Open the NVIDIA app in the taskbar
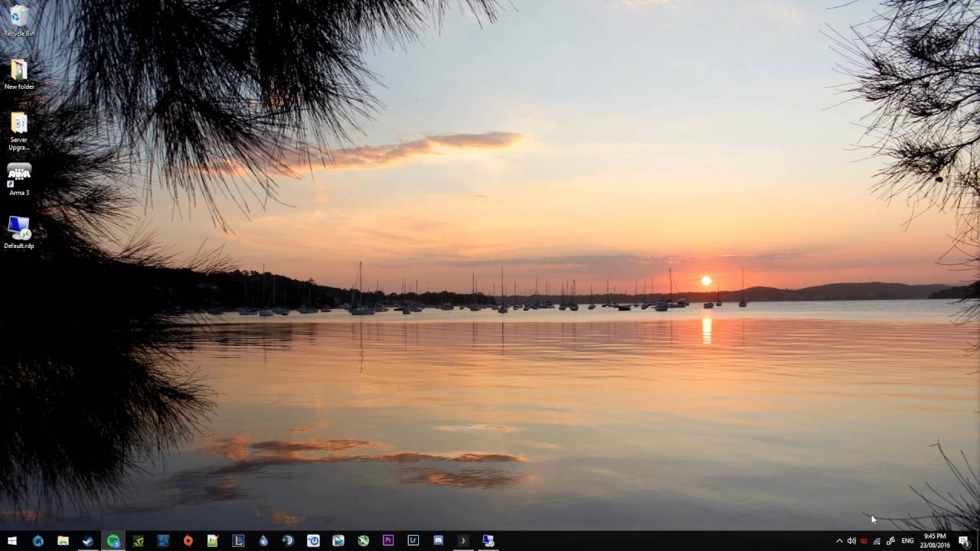980x551 pixels. coord(138,541)
